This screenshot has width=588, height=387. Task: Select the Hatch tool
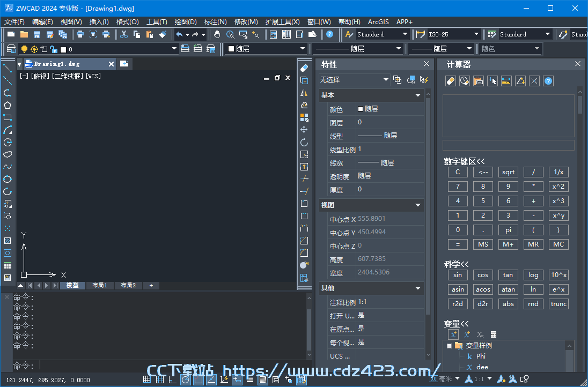(x=8, y=241)
